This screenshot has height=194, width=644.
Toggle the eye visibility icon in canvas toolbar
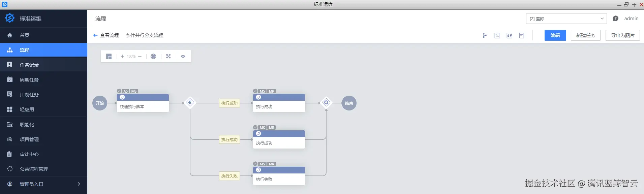[x=183, y=57]
